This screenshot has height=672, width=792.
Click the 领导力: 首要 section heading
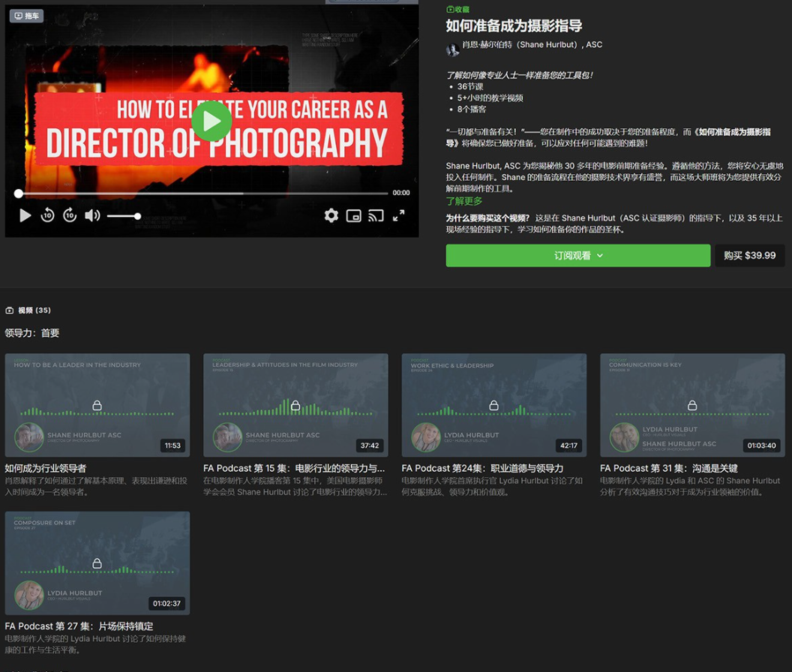pos(32,333)
